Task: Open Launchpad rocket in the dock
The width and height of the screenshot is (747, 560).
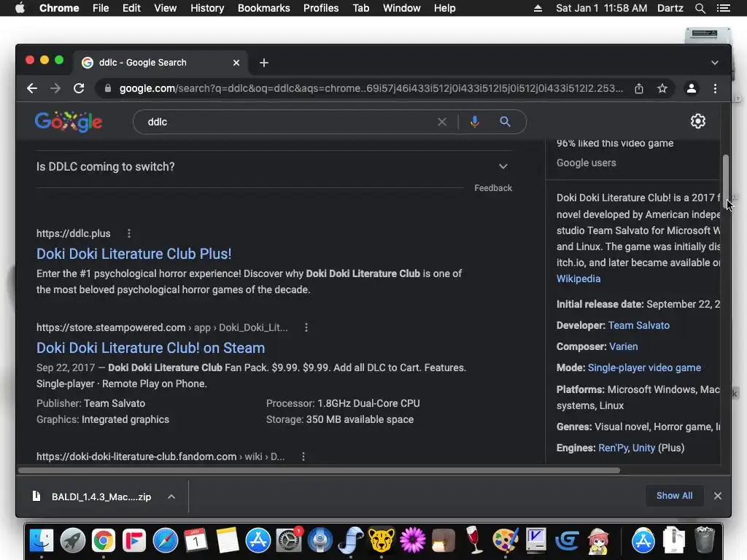Action: coord(73,540)
